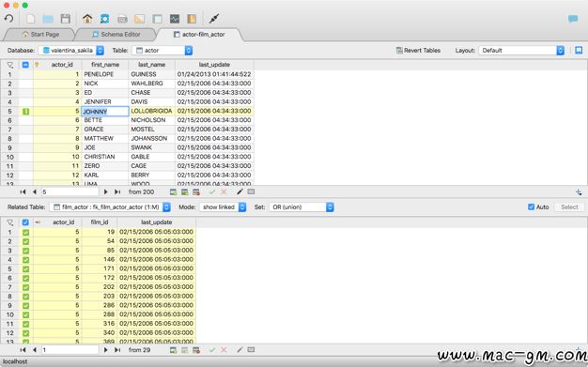Jump to last record in film_actor table
Image resolution: width=588 pixels, height=367 pixels.
pyautogui.click(x=117, y=350)
